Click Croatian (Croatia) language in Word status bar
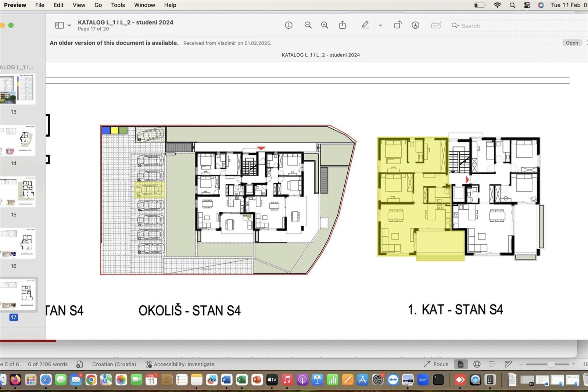Image resolution: width=588 pixels, height=392 pixels. (114, 364)
